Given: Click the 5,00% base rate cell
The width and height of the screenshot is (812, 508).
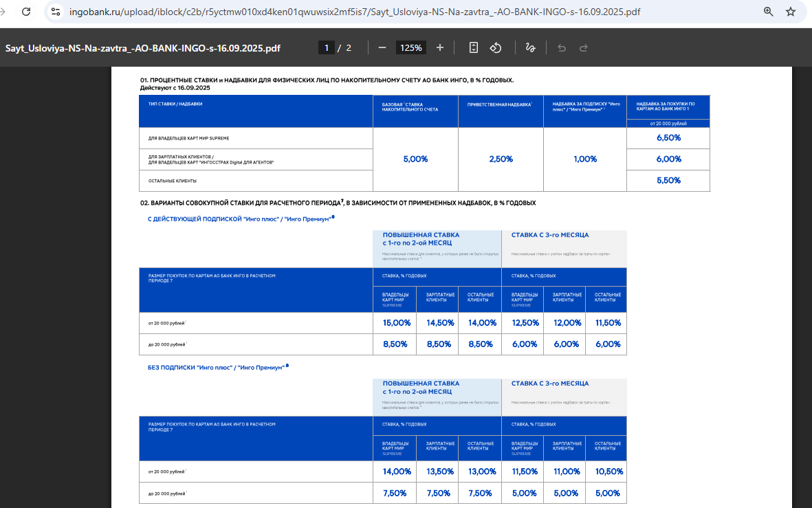Looking at the screenshot, I should tap(415, 159).
